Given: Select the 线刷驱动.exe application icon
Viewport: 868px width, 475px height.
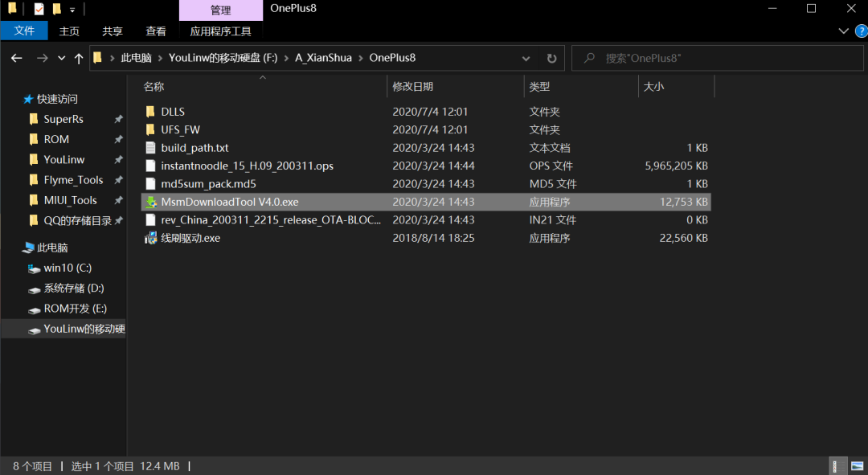Looking at the screenshot, I should pyautogui.click(x=150, y=238).
